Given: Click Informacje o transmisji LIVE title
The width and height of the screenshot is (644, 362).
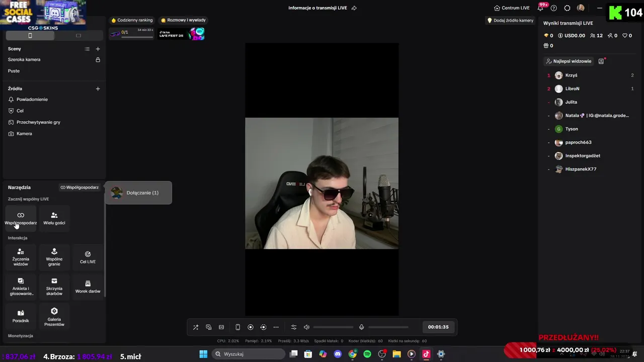Looking at the screenshot, I should [317, 8].
